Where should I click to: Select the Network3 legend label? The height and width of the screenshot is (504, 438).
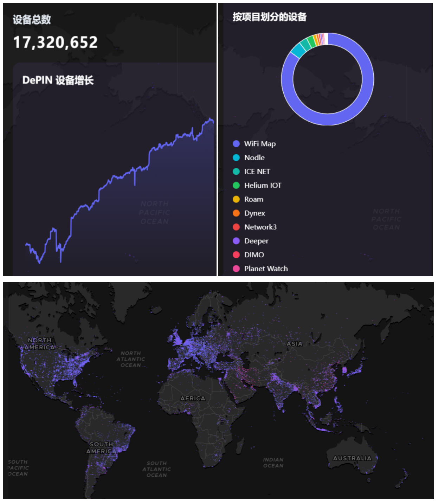(260, 227)
